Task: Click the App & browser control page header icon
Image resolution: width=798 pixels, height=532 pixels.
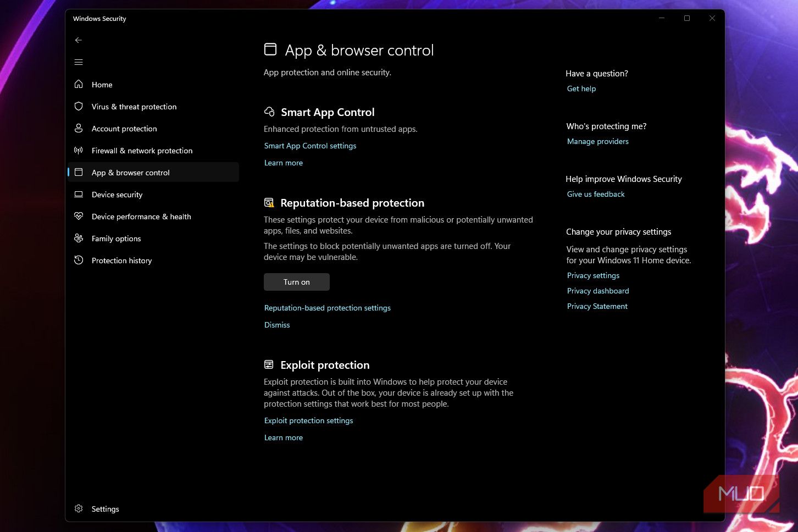Action: pos(270,49)
